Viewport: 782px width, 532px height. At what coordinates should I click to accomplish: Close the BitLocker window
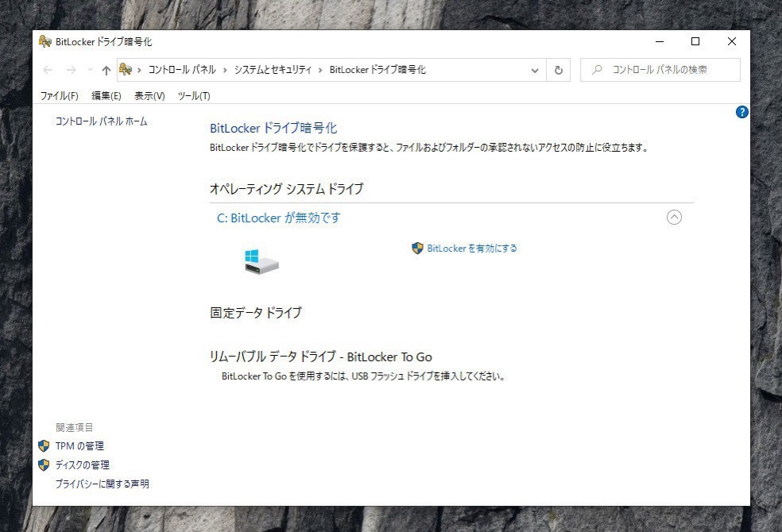pos(732,41)
